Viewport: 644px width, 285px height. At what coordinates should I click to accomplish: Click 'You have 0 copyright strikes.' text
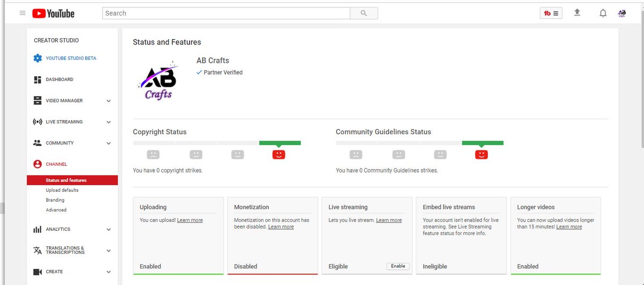tap(168, 170)
